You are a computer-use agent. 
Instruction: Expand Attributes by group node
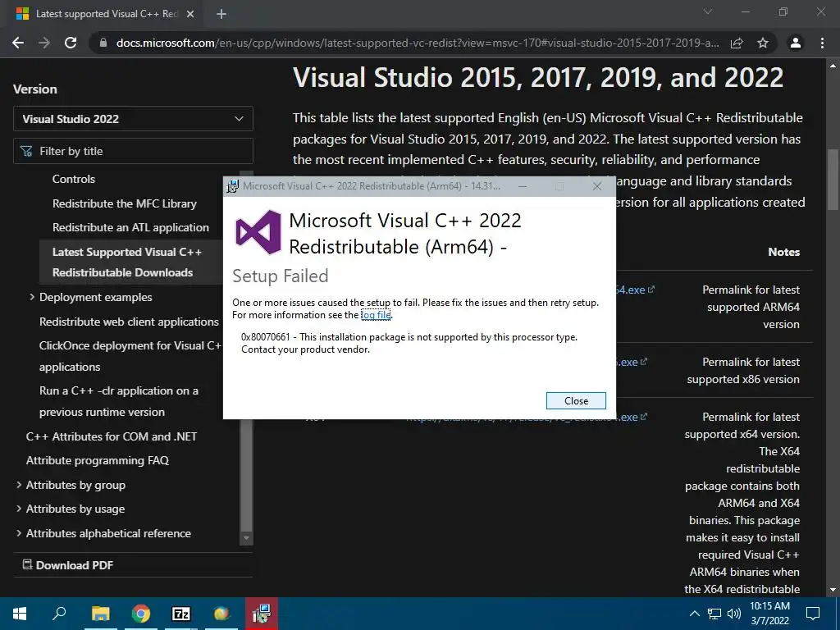click(x=19, y=485)
